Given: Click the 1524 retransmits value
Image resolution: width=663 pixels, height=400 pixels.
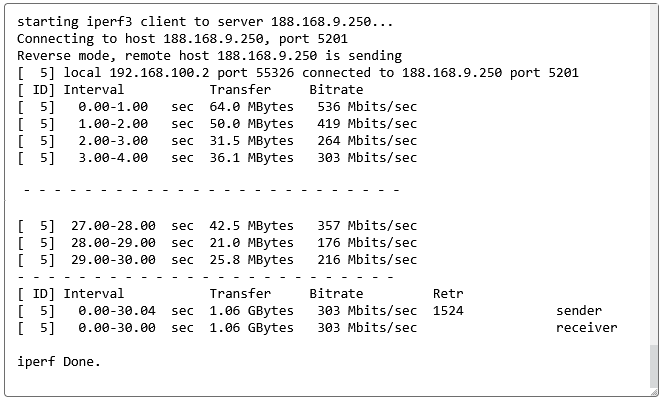Looking at the screenshot, I should click(x=448, y=311).
